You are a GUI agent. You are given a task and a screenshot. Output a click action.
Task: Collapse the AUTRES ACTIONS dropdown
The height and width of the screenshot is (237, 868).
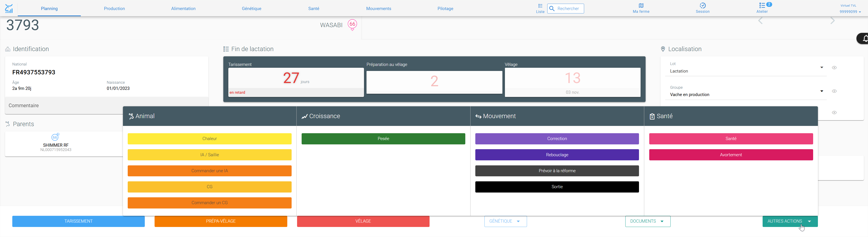pos(790,221)
